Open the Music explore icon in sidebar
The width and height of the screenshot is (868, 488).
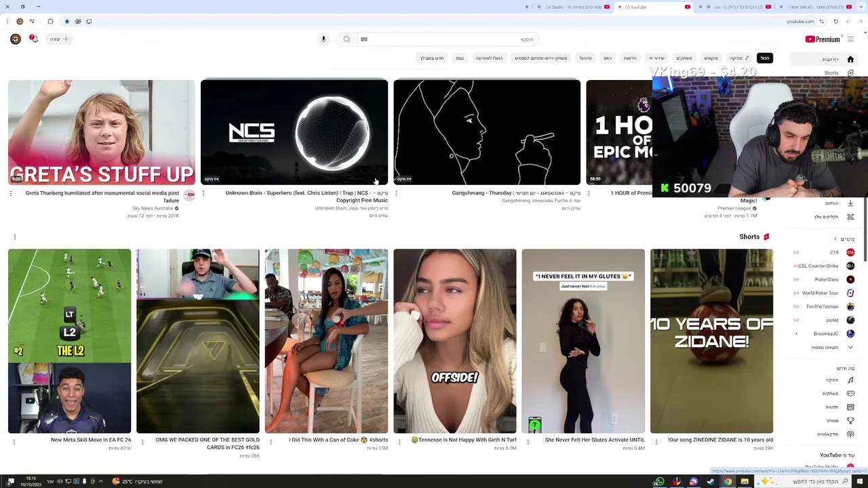pyautogui.click(x=850, y=380)
